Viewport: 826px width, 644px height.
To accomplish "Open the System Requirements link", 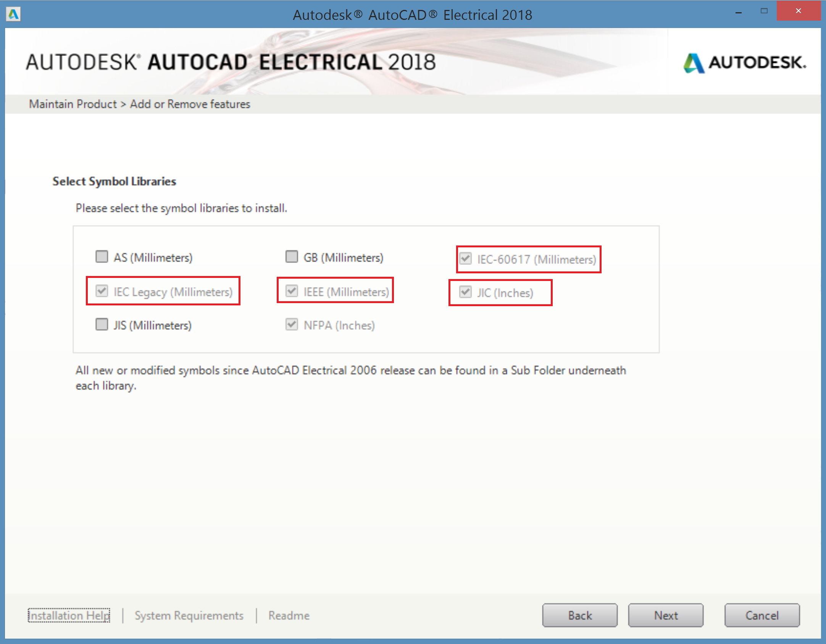I will pos(189,615).
